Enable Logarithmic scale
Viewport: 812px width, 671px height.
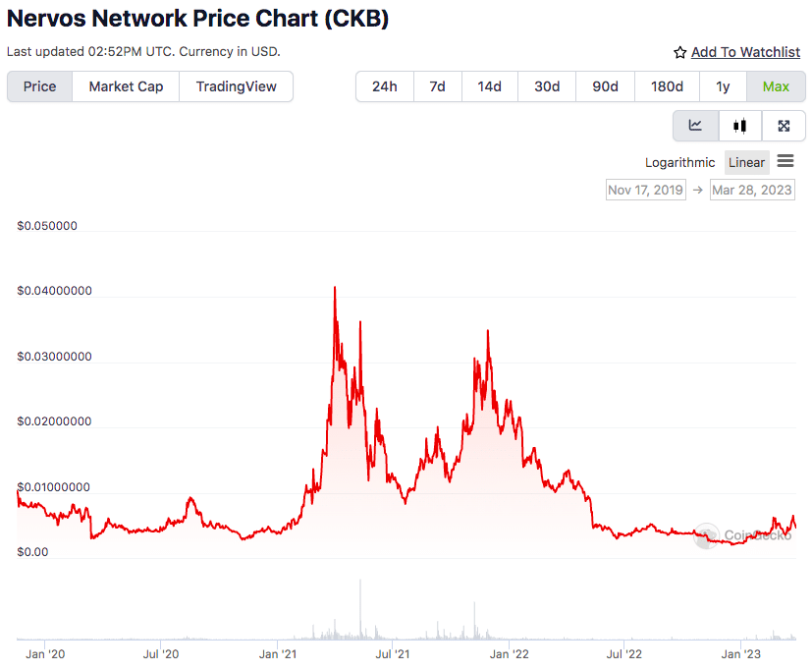[680, 163]
